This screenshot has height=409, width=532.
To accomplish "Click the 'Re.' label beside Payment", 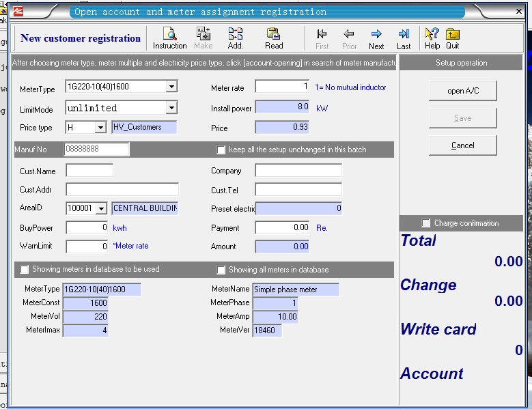I will [322, 228].
